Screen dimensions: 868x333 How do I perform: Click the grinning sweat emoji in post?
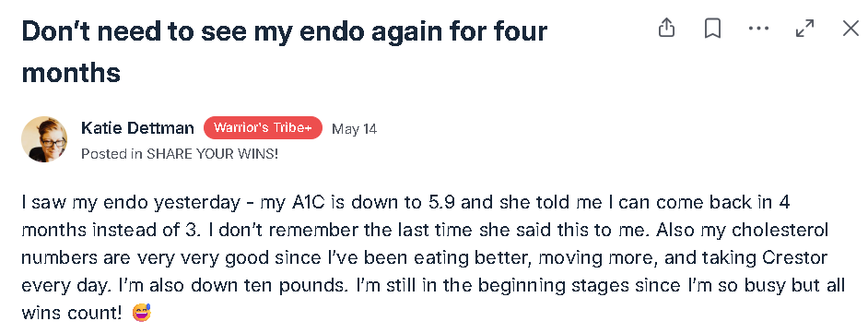point(142,313)
